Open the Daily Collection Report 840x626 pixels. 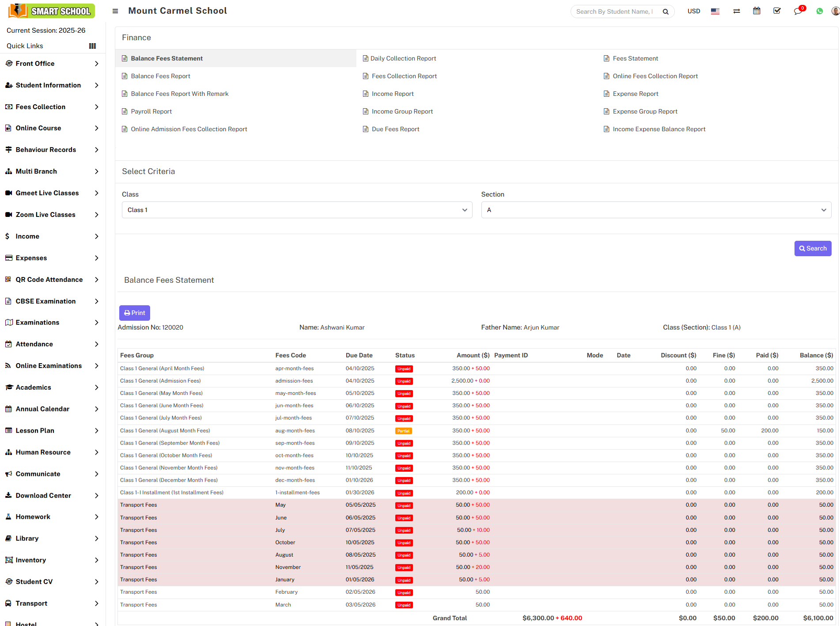coord(403,58)
